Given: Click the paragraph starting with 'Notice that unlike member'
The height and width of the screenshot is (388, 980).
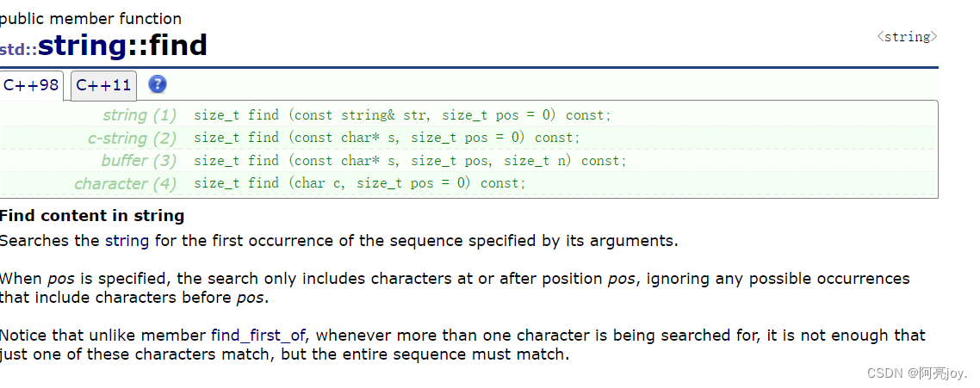Looking at the screenshot, I should 462,344.
